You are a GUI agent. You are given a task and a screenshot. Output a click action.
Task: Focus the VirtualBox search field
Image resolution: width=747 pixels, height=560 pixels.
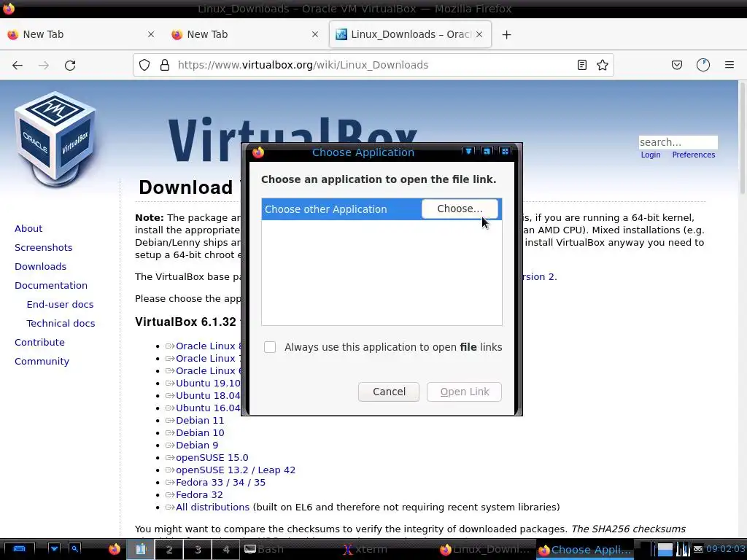pos(678,142)
